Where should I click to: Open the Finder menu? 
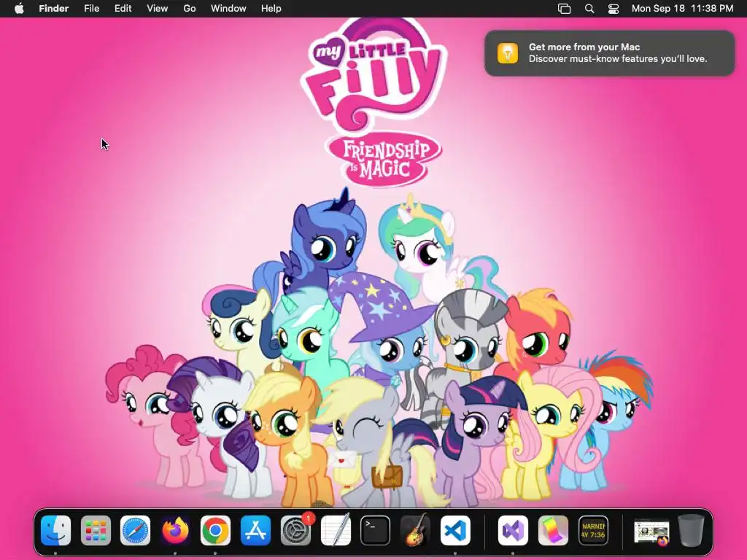(54, 9)
